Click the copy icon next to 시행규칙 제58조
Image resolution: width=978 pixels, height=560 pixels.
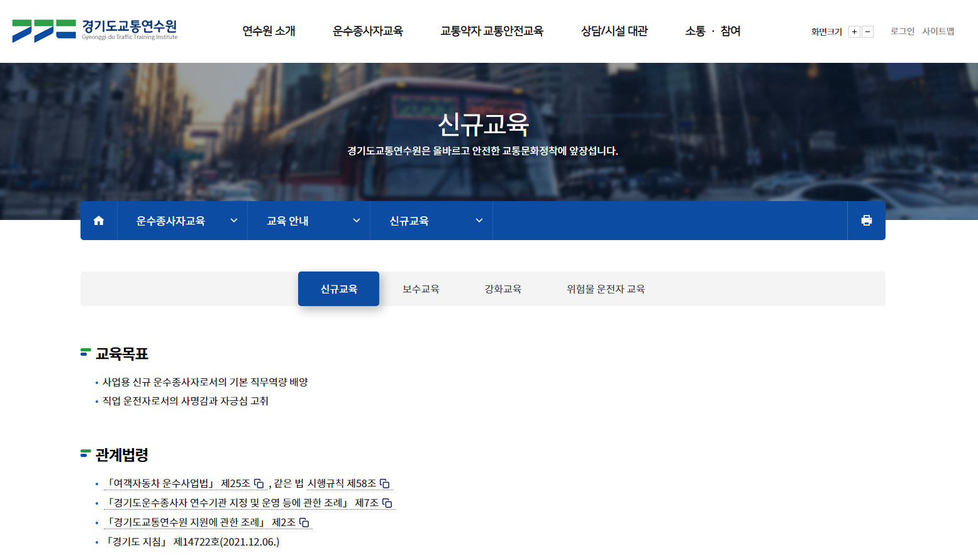[386, 483]
